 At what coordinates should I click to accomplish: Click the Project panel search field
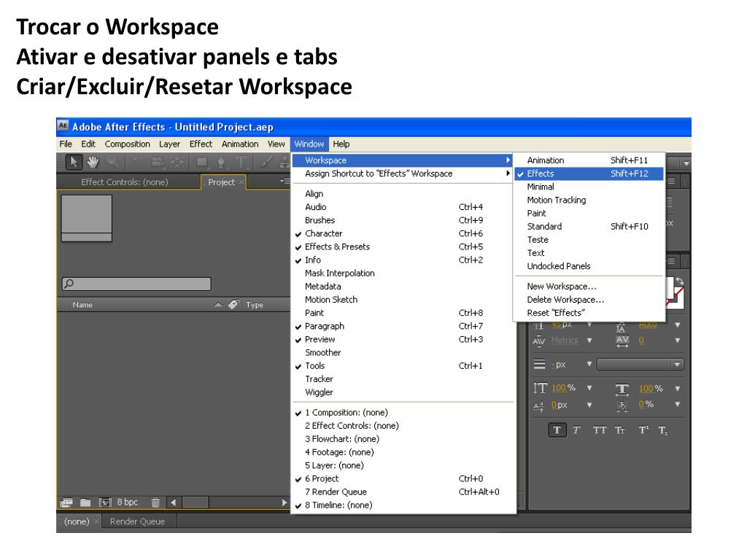(x=136, y=284)
